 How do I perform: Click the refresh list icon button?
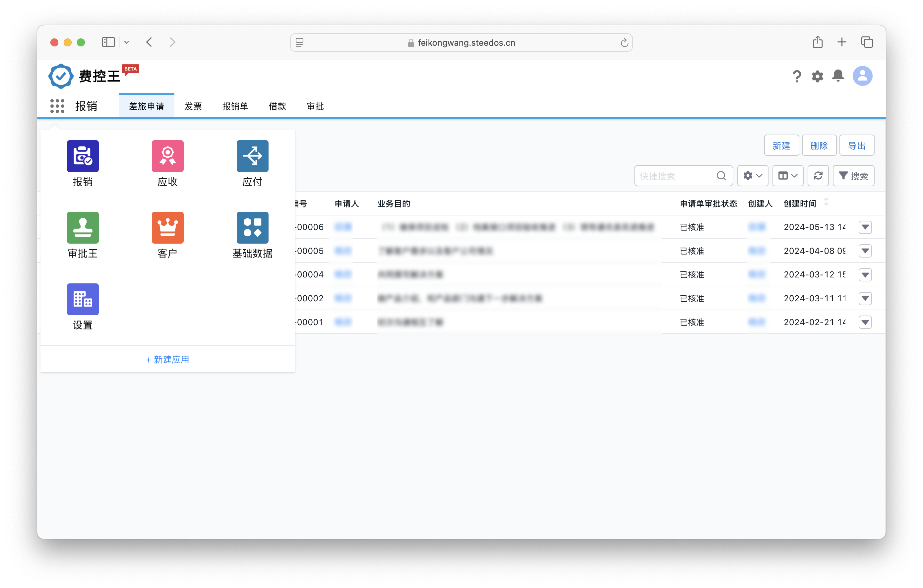point(818,176)
